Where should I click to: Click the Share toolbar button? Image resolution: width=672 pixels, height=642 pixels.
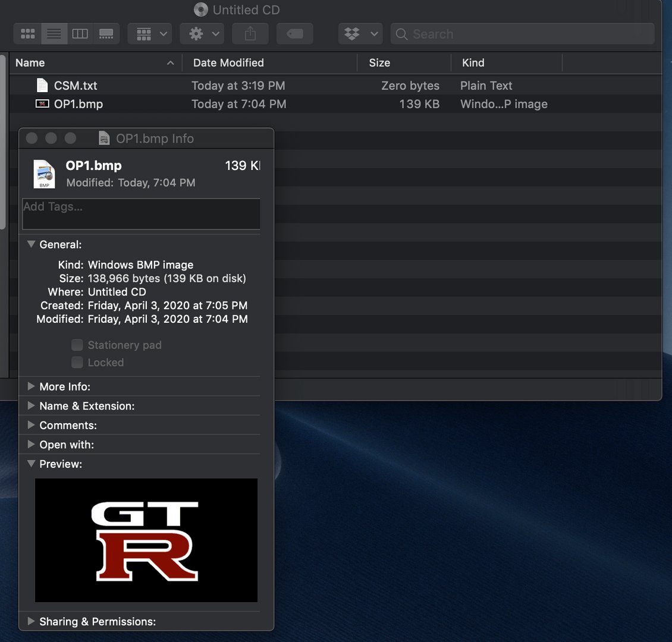coord(250,34)
